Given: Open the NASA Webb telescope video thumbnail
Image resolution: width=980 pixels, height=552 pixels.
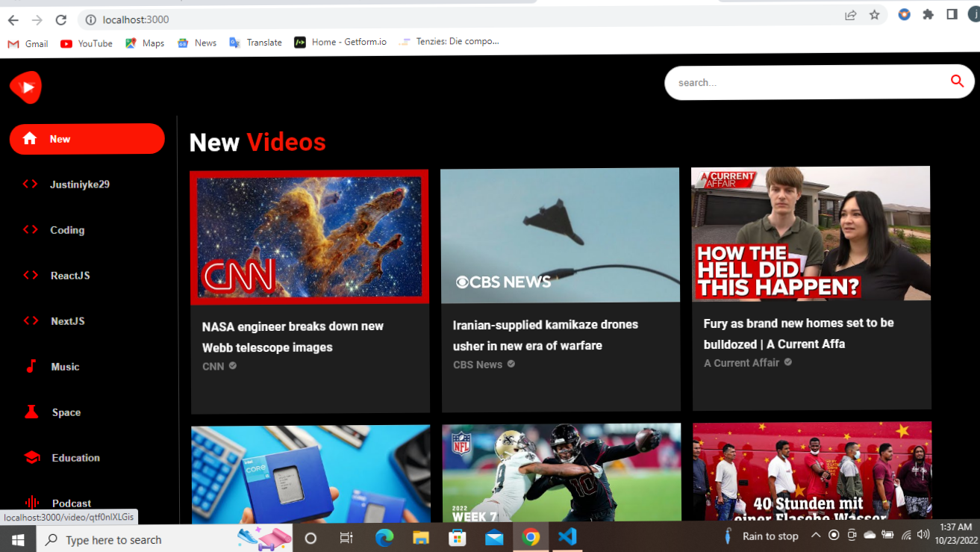Looking at the screenshot, I should [x=309, y=236].
